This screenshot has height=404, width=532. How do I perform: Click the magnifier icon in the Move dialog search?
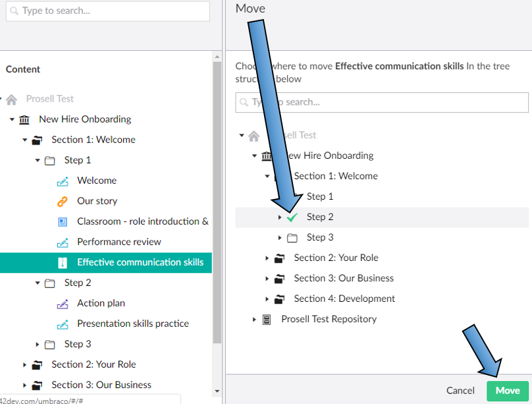244,102
